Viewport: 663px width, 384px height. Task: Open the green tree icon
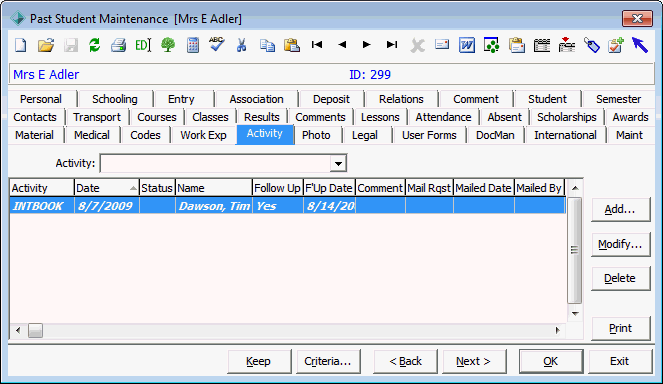tap(168, 45)
